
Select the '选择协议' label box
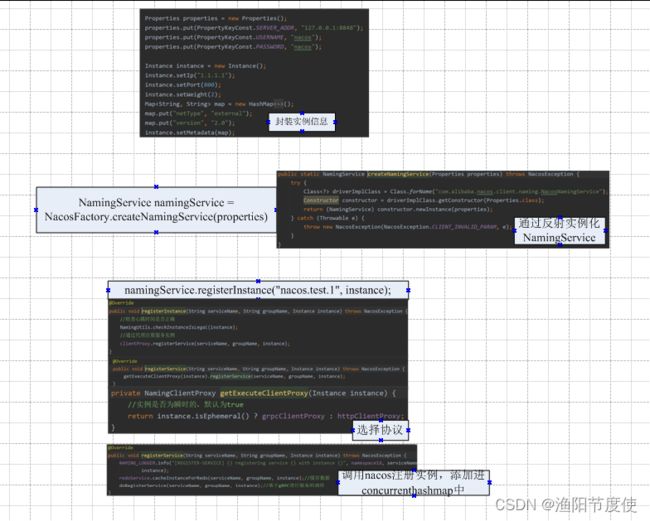(x=381, y=430)
